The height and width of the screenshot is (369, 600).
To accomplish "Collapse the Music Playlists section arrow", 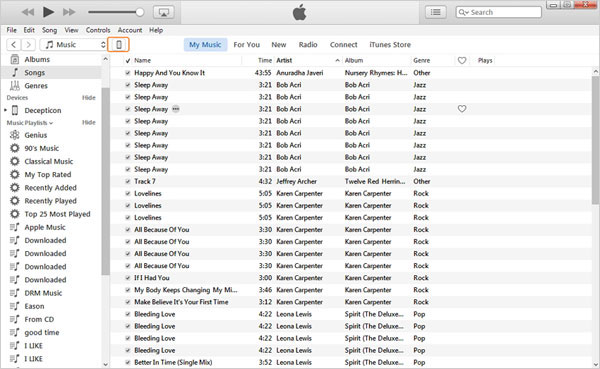I will click(51, 123).
